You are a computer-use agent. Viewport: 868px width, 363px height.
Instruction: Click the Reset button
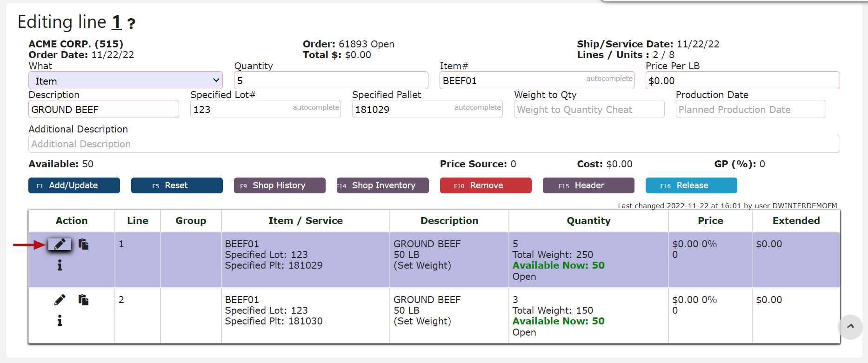coord(177,185)
